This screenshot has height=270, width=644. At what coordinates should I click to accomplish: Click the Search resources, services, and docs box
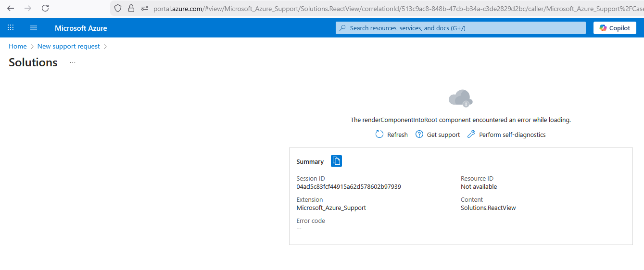461,28
